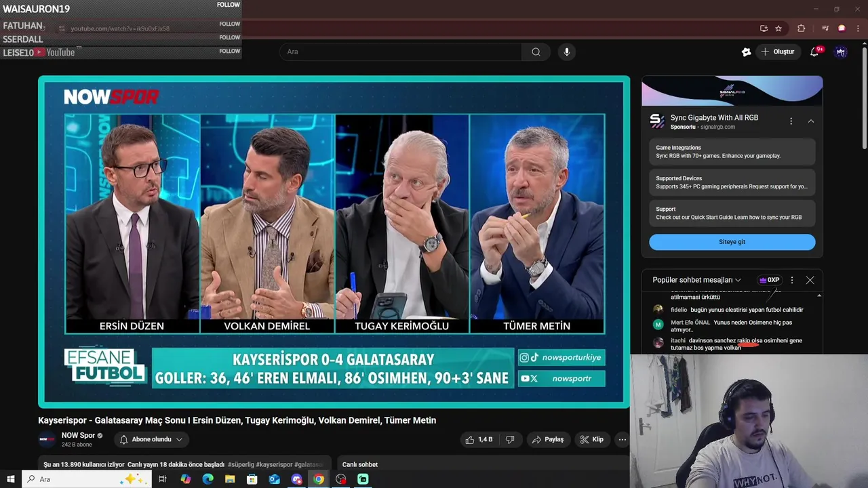Click the Siteye git button
Viewport: 868px width, 488px height.
point(732,242)
